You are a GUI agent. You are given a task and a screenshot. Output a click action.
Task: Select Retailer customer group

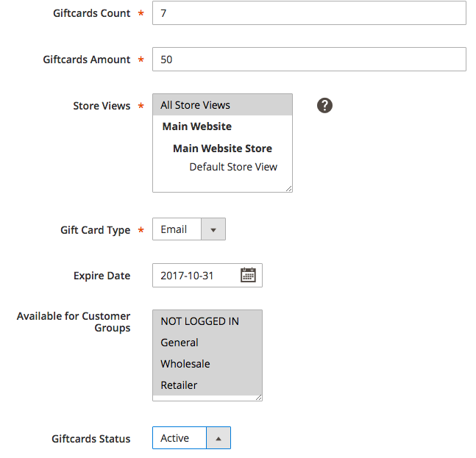207,385
